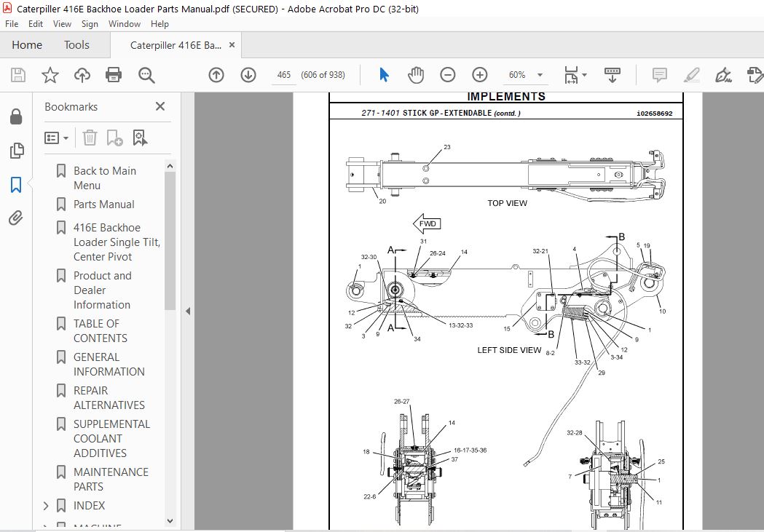Add document to starred favorites
764x532 pixels.
pos(50,75)
